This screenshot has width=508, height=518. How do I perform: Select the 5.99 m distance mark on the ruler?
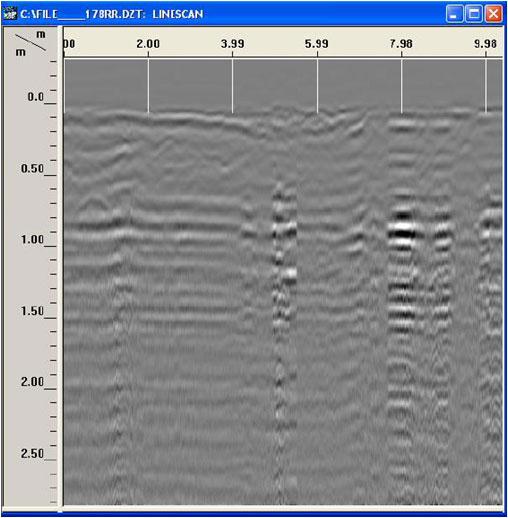pyautogui.click(x=317, y=44)
